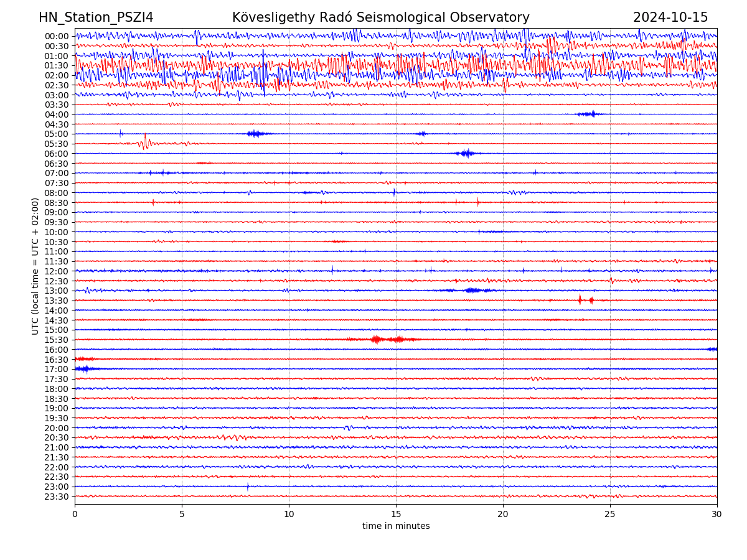This screenshot has height=560, width=747.
Task: Select the 05:00 row time label
Action: click(57, 134)
